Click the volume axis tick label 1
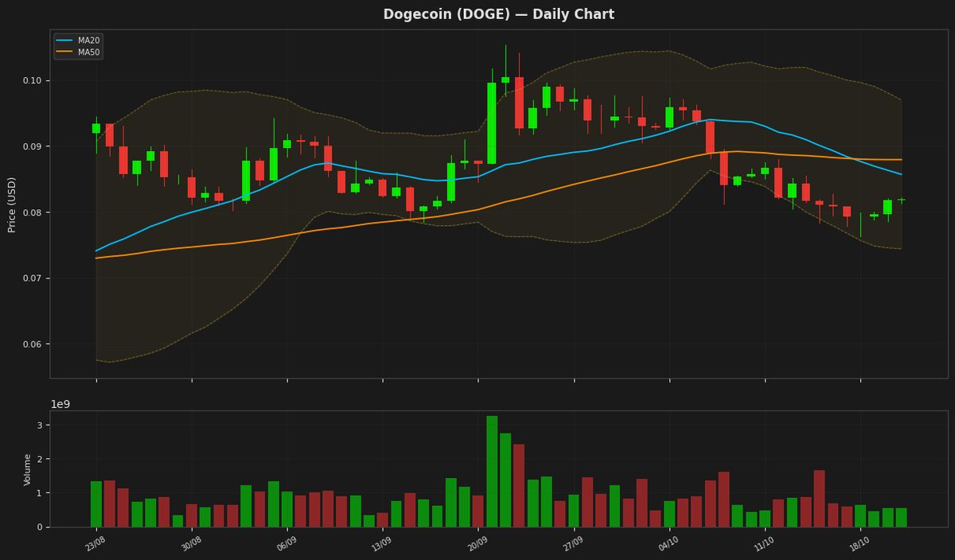Viewport: 955px width, 560px height. [41, 493]
